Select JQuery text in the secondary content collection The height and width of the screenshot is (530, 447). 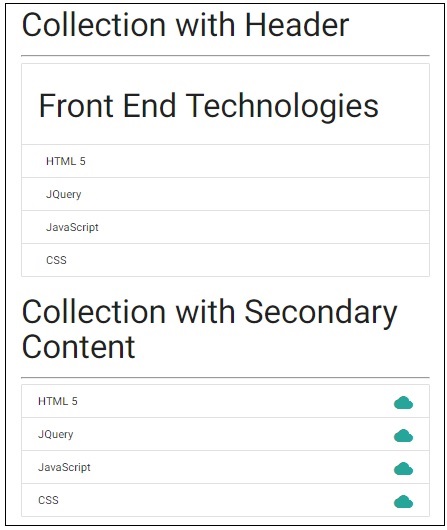[56, 434]
